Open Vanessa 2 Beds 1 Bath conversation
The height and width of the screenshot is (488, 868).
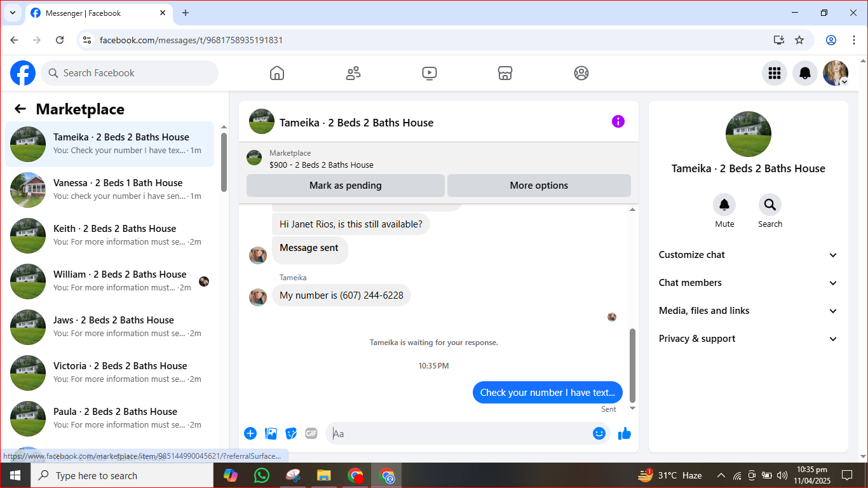click(x=110, y=190)
